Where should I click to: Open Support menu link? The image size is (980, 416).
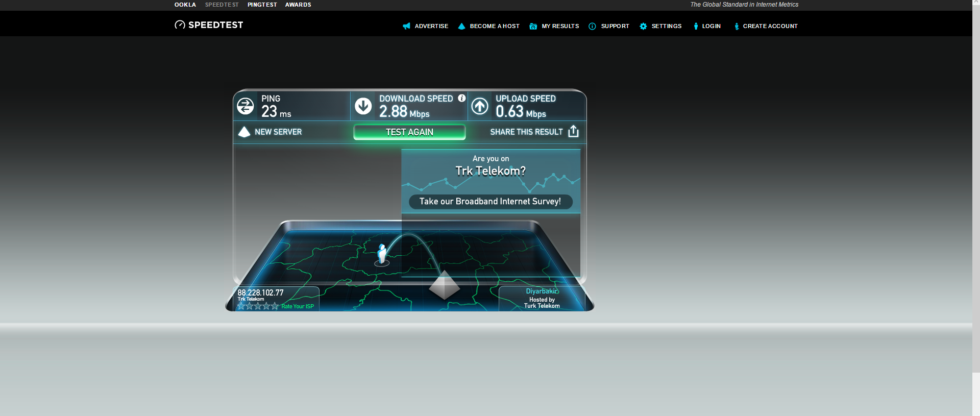click(615, 26)
